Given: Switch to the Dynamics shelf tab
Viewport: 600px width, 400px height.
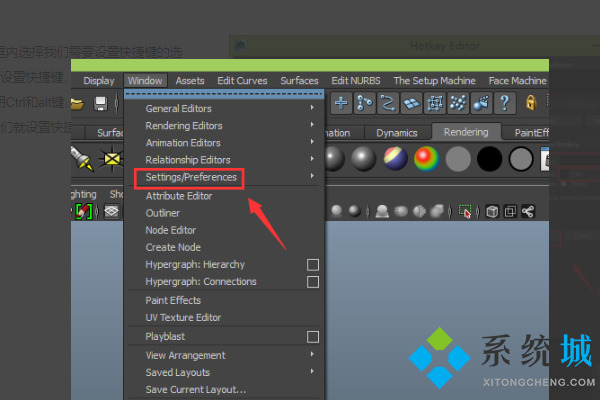Looking at the screenshot, I should click(x=397, y=132).
